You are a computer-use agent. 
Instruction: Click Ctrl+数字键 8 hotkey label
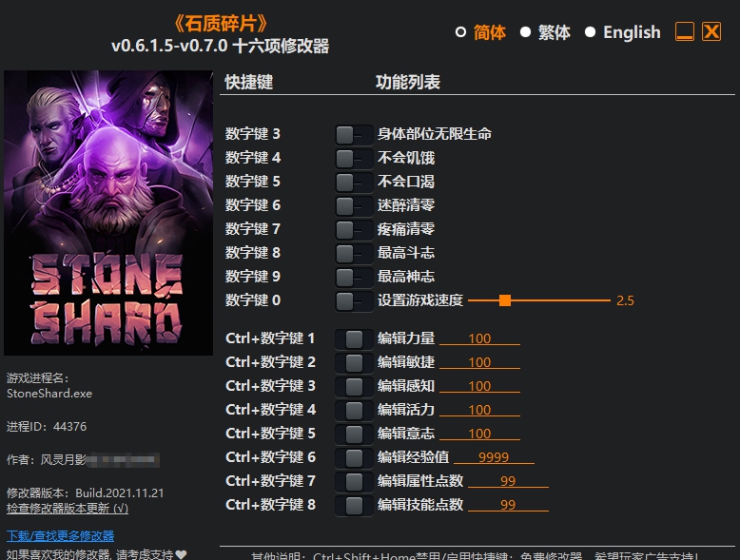[270, 505]
